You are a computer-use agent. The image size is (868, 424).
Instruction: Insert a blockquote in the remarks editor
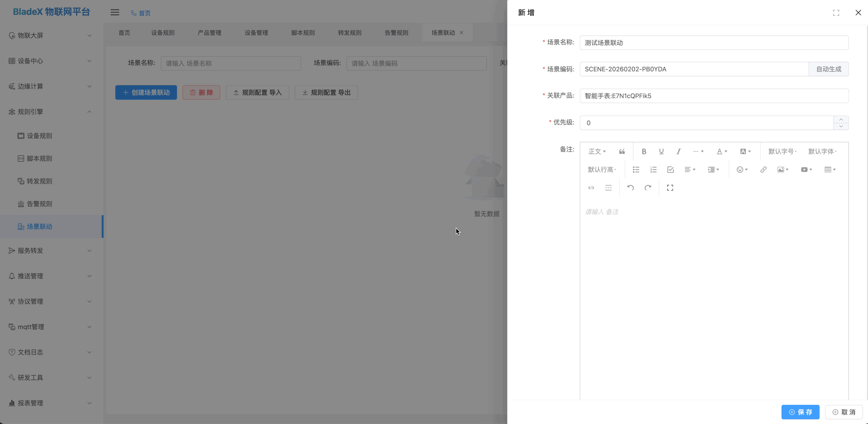point(622,151)
